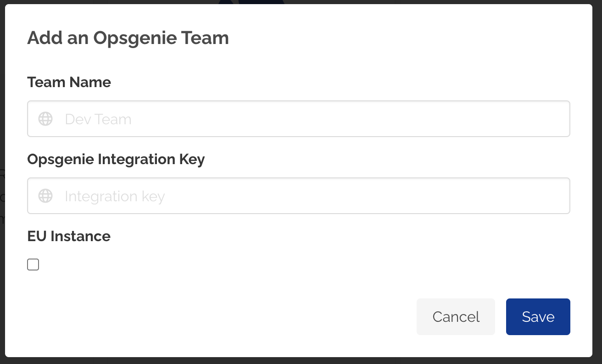602x364 pixels.
Task: Select the globe symbol above Opsgenie Integration Key label
Action: [x=45, y=119]
